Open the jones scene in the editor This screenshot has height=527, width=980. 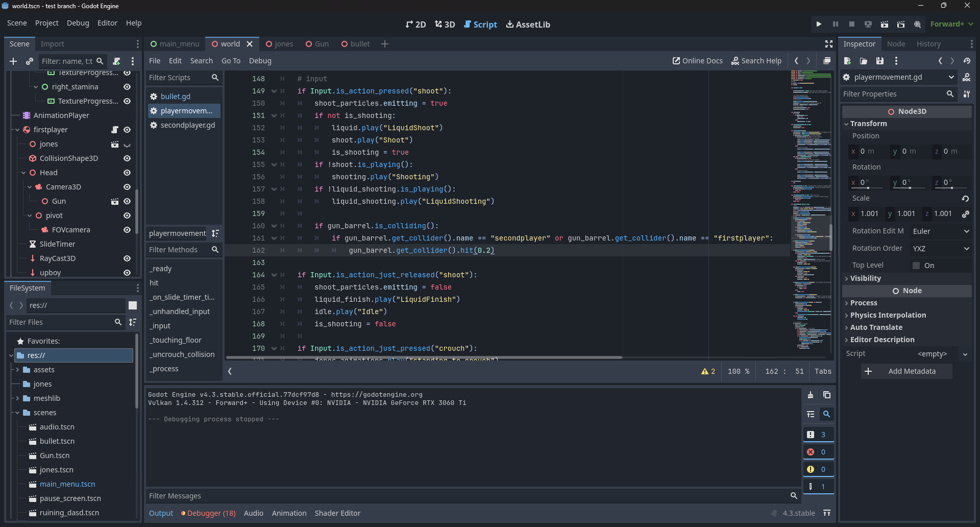pos(115,144)
